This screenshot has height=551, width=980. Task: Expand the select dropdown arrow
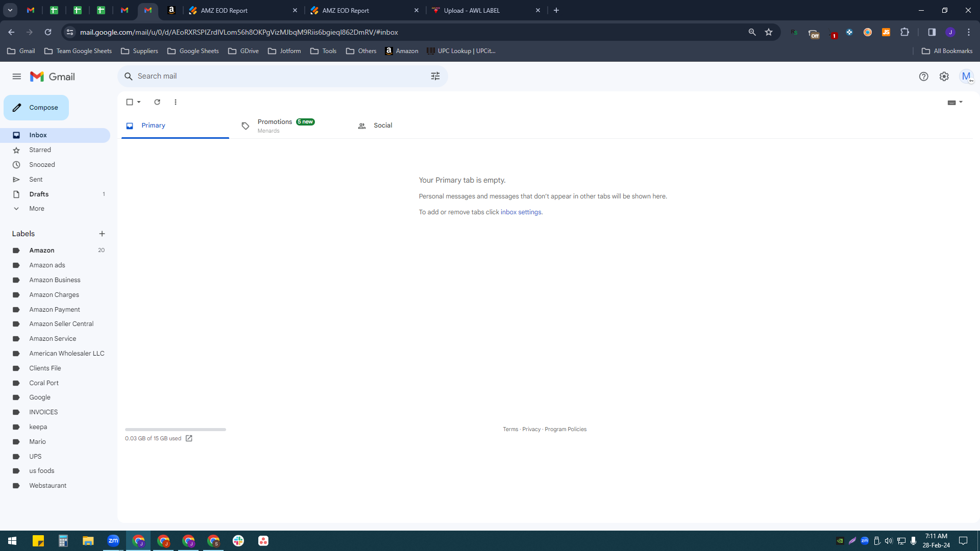(x=139, y=102)
